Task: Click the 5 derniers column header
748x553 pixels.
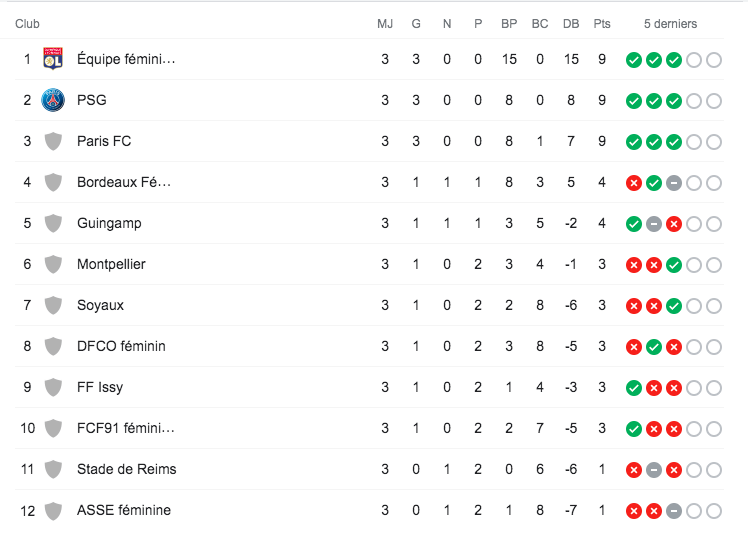Action: coord(670,23)
